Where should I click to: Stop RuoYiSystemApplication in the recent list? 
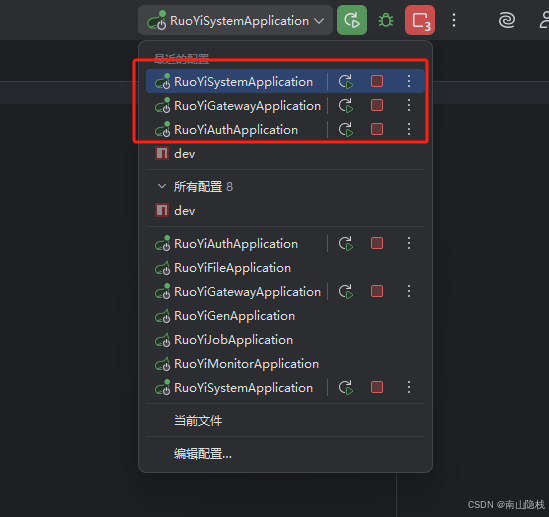(377, 82)
